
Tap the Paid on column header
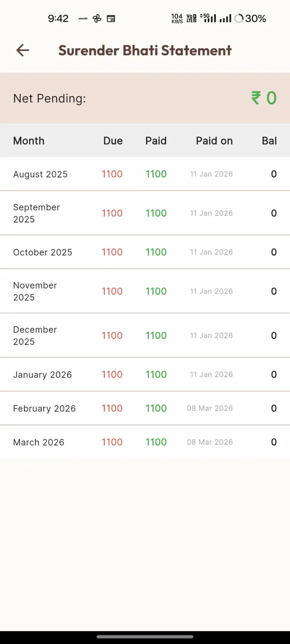pyautogui.click(x=214, y=141)
